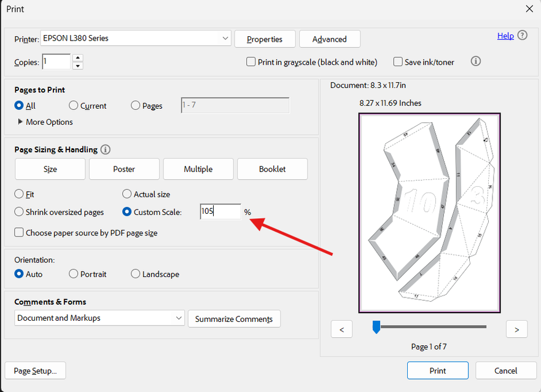
Task: Decrease copies with the down arrow
Action: pyautogui.click(x=78, y=66)
